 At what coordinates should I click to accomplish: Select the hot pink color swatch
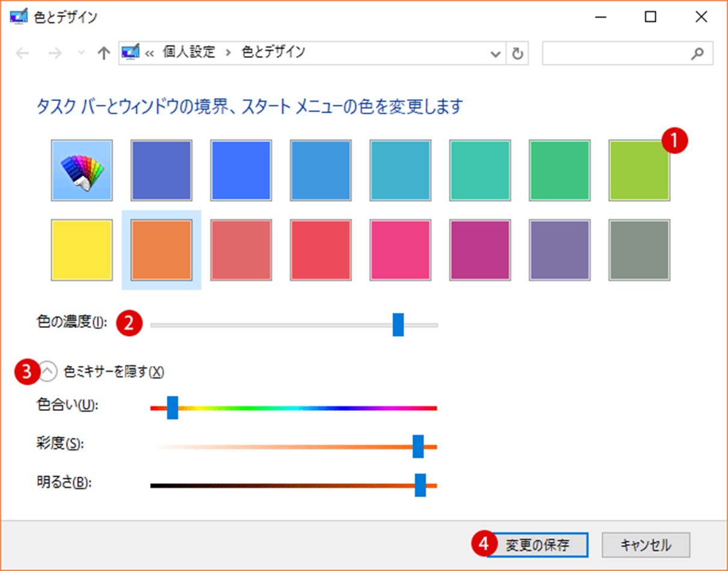pyautogui.click(x=401, y=250)
